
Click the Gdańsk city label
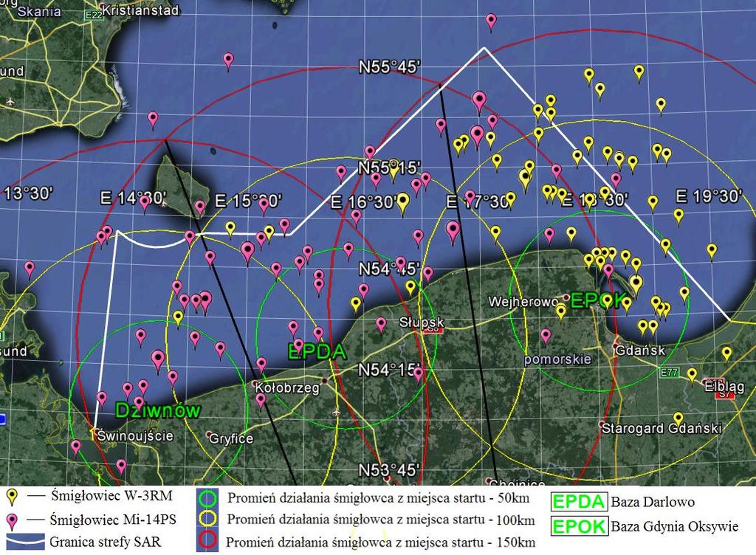pos(640,351)
